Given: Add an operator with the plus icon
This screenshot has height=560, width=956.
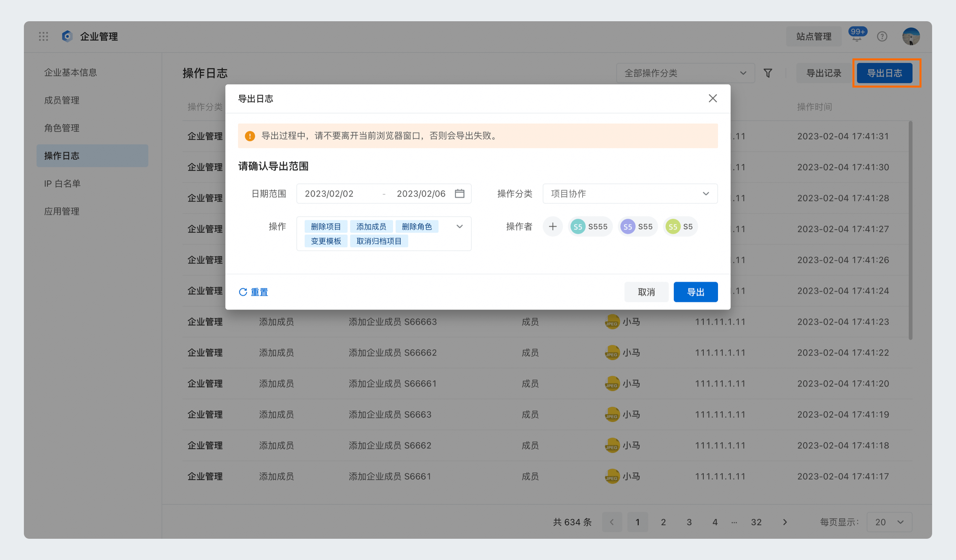Looking at the screenshot, I should (552, 226).
